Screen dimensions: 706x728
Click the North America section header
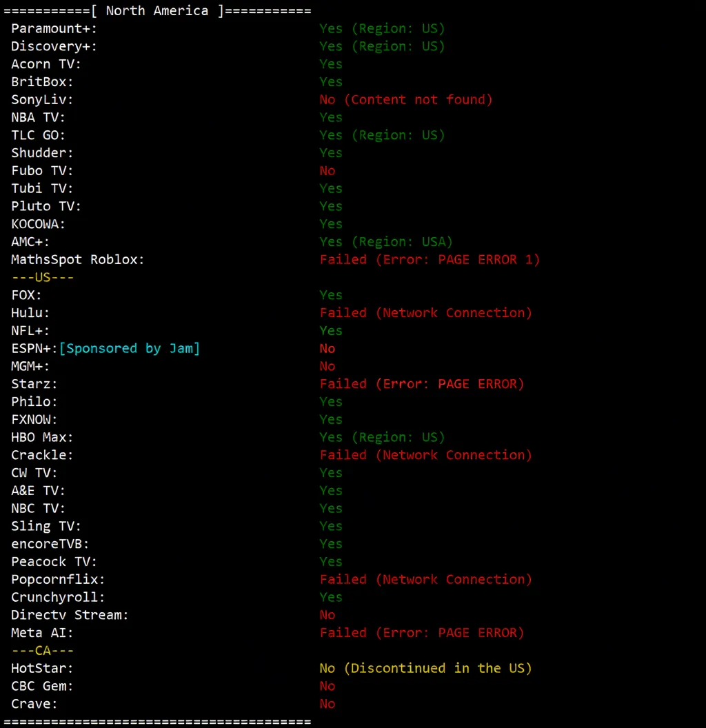[x=155, y=10]
